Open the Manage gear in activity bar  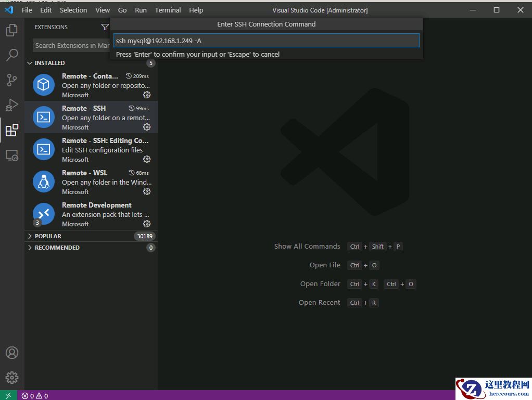pos(12,378)
